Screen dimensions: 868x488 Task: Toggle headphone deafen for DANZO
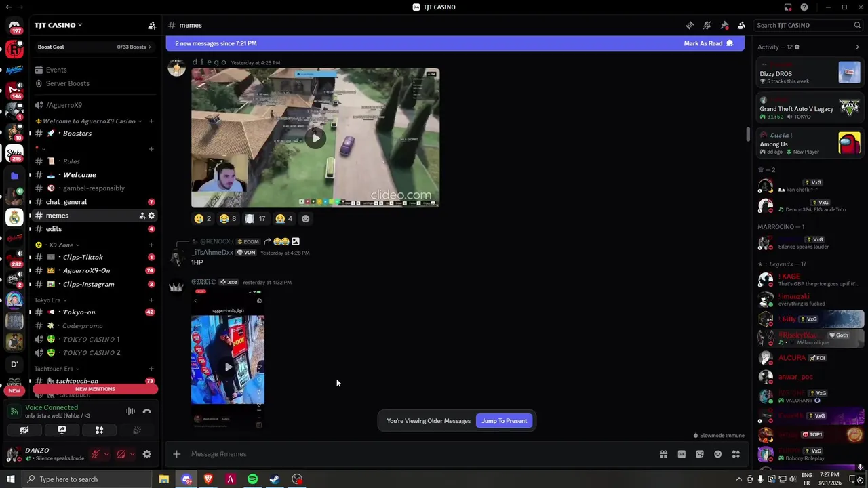tap(121, 454)
